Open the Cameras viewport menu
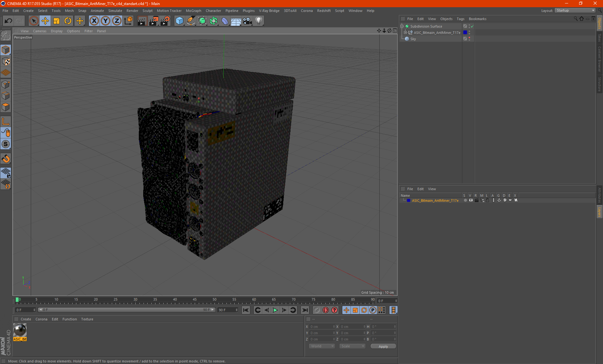 point(40,31)
